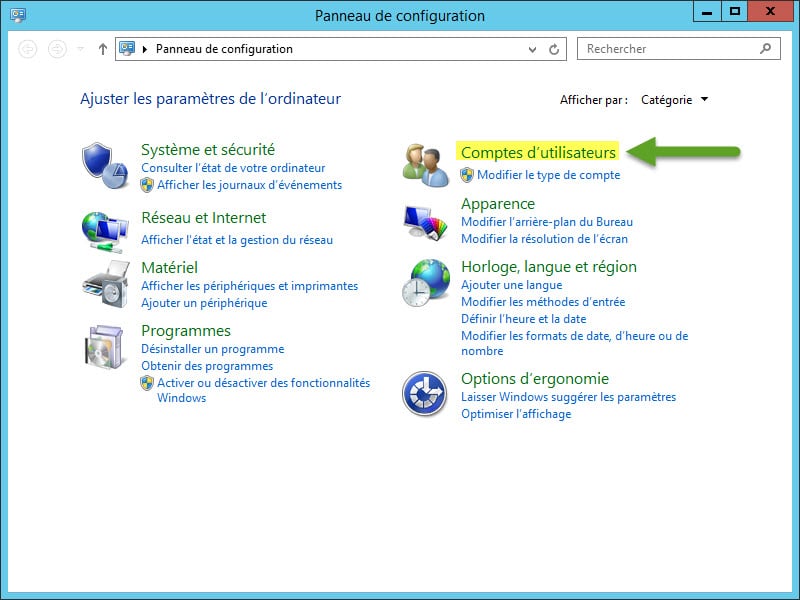Screen dimensions: 800x600
Task: Select Modifier les méthodes d'entrée
Action: (543, 302)
